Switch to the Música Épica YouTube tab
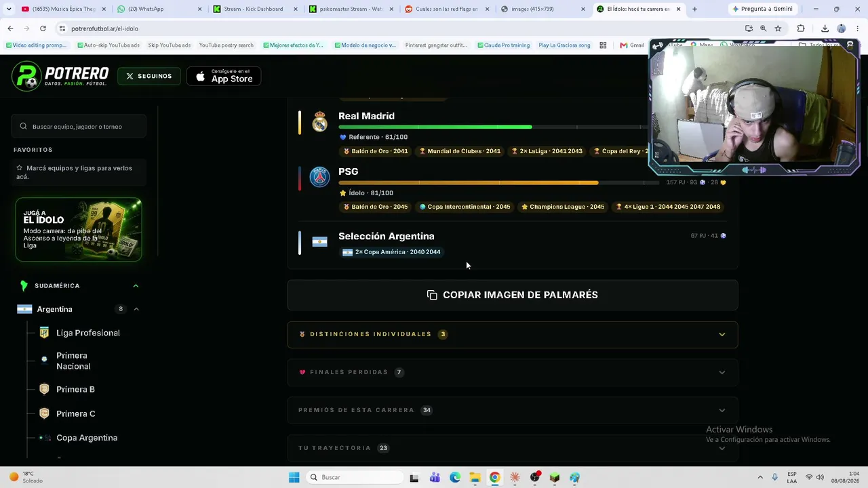868x488 pixels. 63,9
